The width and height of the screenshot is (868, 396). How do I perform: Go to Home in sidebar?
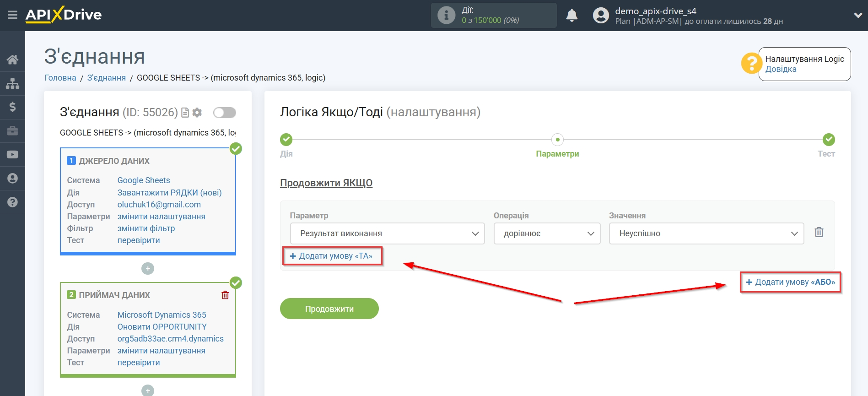pyautogui.click(x=12, y=60)
